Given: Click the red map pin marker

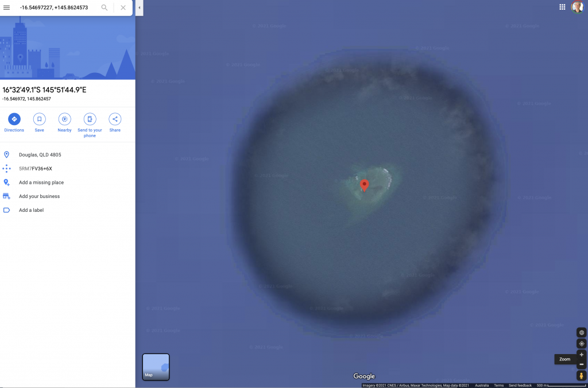Looking at the screenshot, I should pyautogui.click(x=364, y=185).
